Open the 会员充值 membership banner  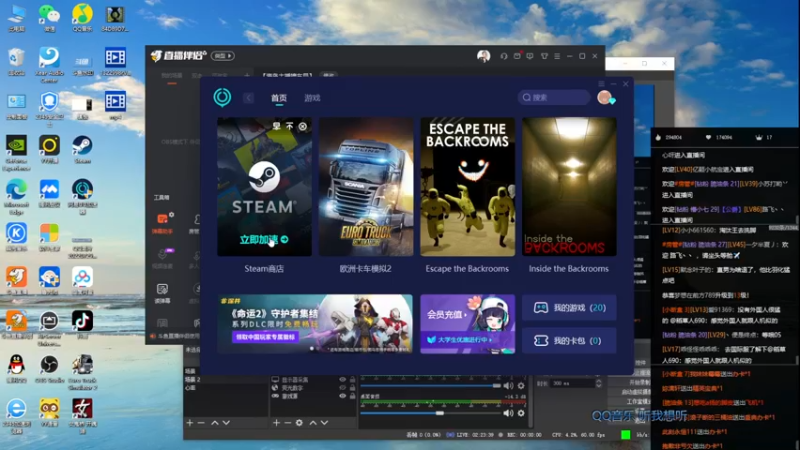[467, 324]
